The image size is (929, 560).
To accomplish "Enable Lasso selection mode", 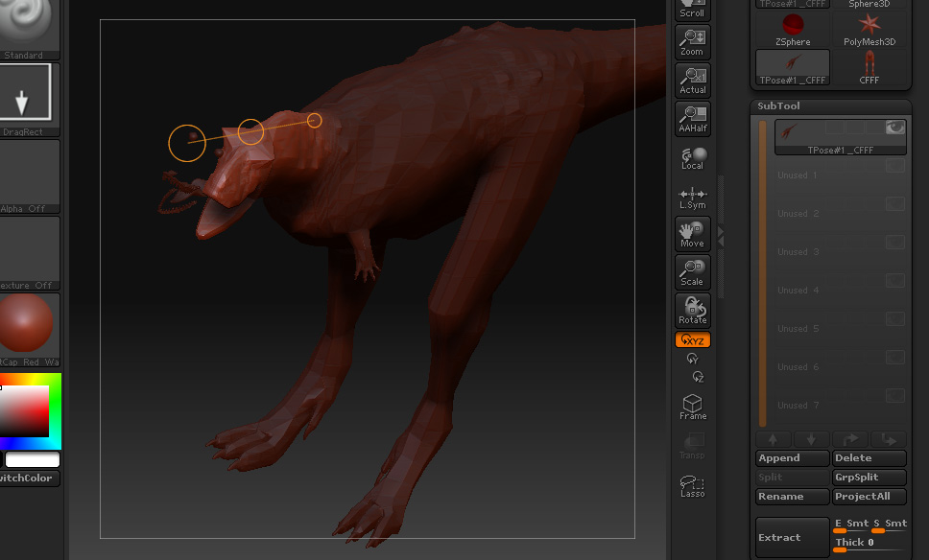I will pyautogui.click(x=692, y=486).
